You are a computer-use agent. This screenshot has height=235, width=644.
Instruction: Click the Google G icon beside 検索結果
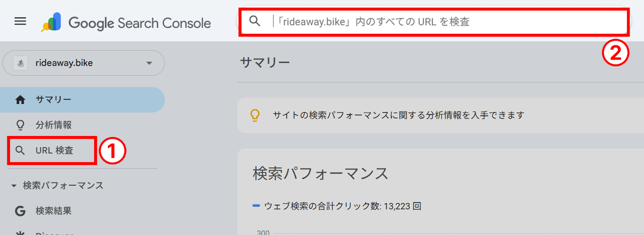[x=20, y=211]
